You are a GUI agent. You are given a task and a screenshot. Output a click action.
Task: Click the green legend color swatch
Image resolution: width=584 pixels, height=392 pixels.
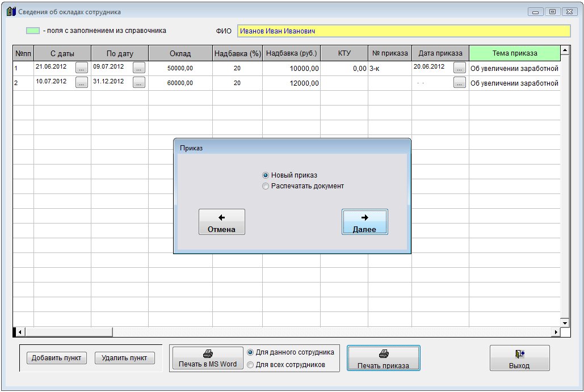33,31
